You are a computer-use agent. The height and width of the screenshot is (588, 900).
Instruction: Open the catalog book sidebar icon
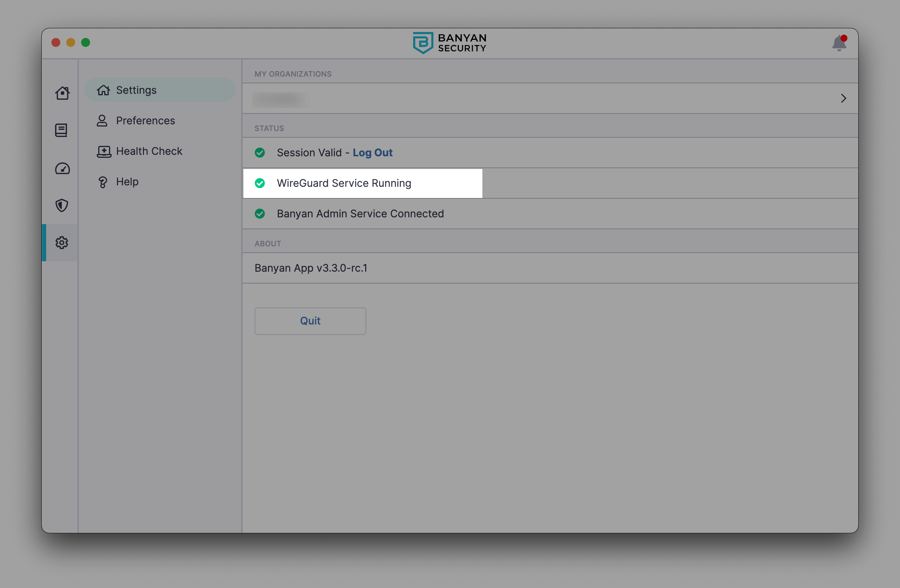(61, 131)
